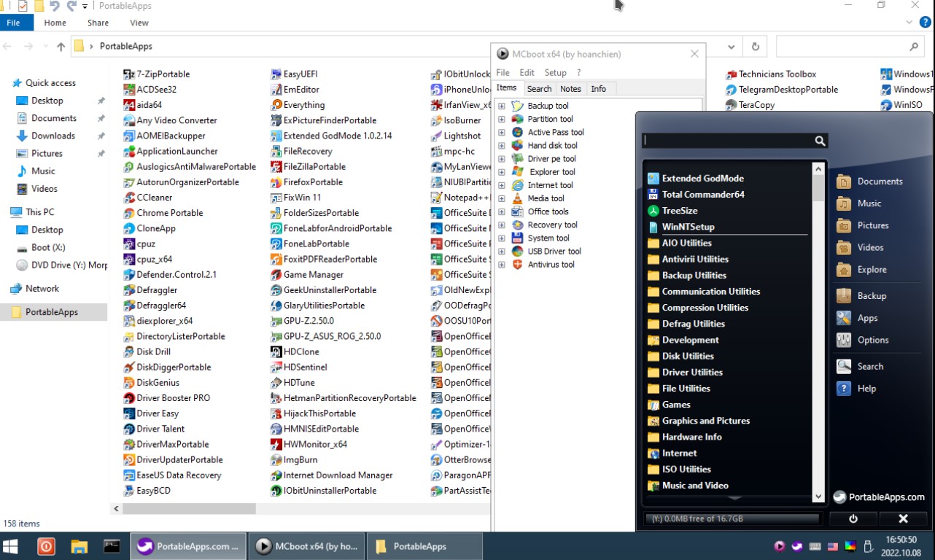Switch to the Search tab in MCboot
This screenshot has width=935, height=560.
pyautogui.click(x=539, y=89)
